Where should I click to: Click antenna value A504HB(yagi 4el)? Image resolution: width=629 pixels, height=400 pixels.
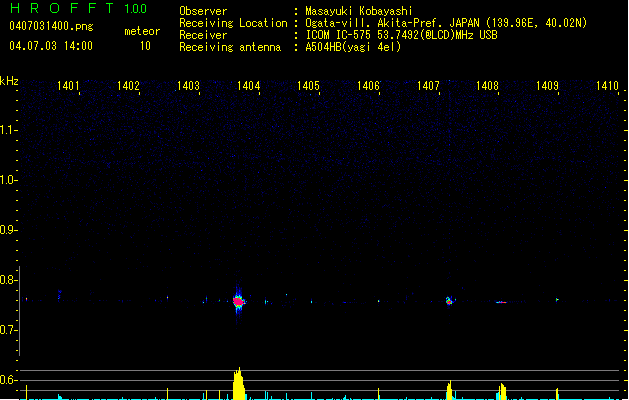click(353, 47)
